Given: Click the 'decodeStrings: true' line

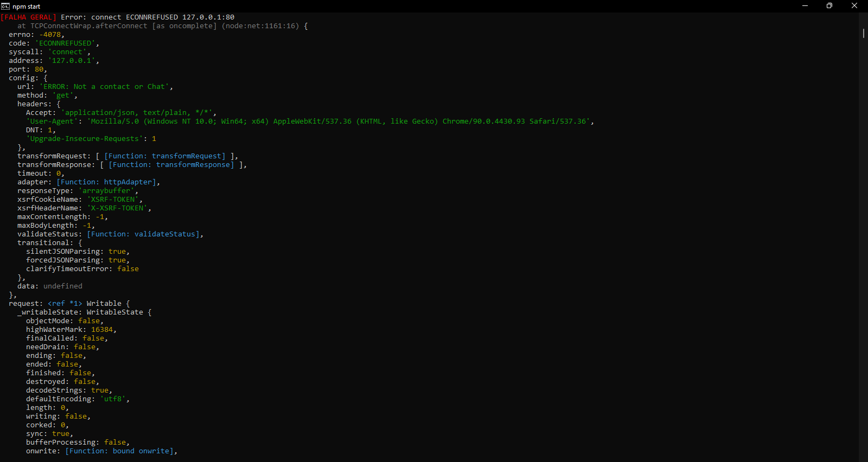Looking at the screenshot, I should coord(68,390).
